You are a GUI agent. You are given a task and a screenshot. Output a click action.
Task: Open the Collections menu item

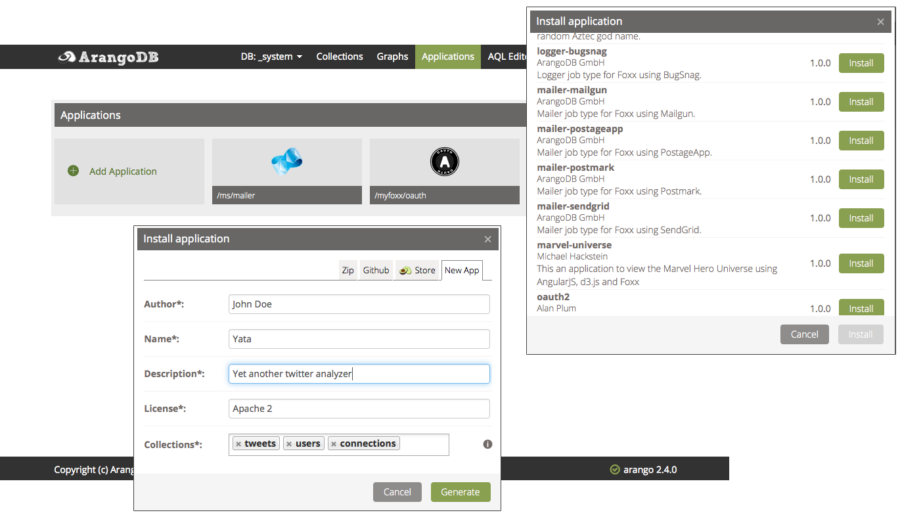click(x=339, y=57)
